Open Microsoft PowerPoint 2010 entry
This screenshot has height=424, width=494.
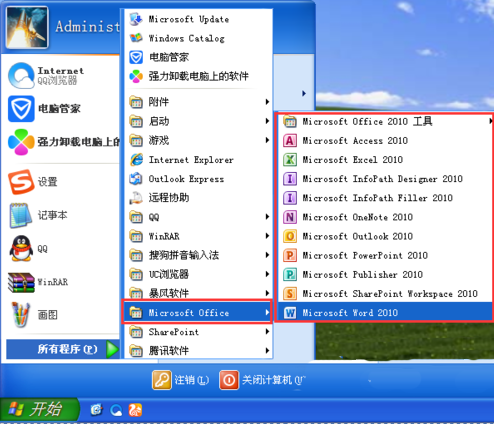(x=385, y=255)
